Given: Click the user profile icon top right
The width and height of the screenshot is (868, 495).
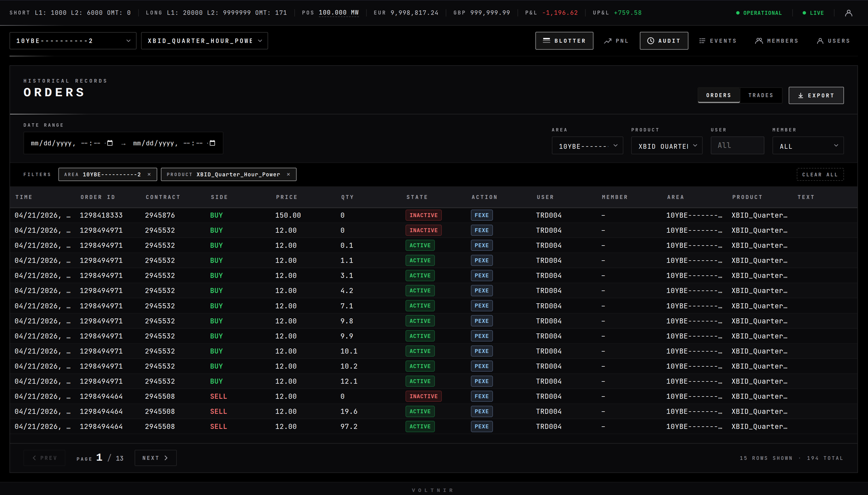Looking at the screenshot, I should pos(849,13).
